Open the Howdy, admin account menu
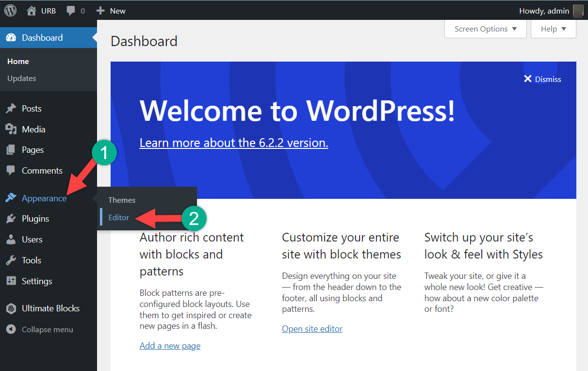Screen dimensions: 588x371 [x=551, y=11]
